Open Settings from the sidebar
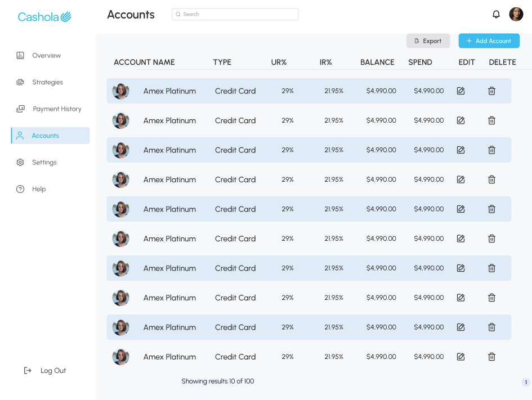 click(x=36, y=163)
